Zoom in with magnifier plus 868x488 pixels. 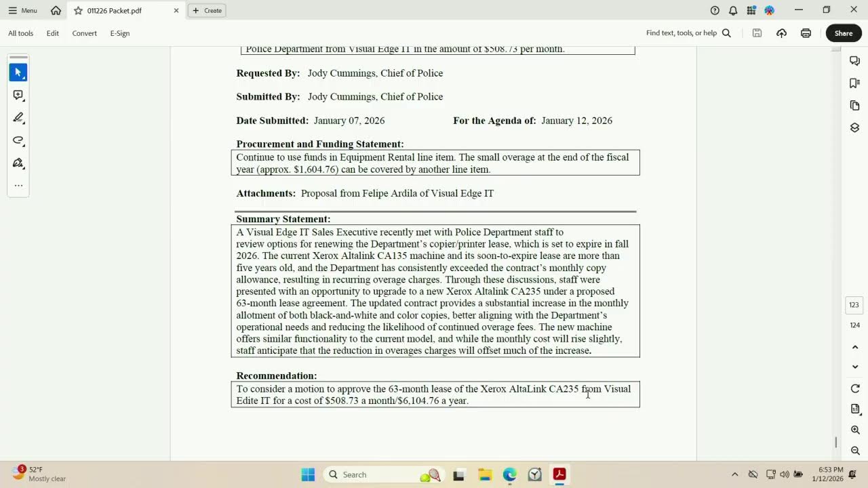[855, 430]
